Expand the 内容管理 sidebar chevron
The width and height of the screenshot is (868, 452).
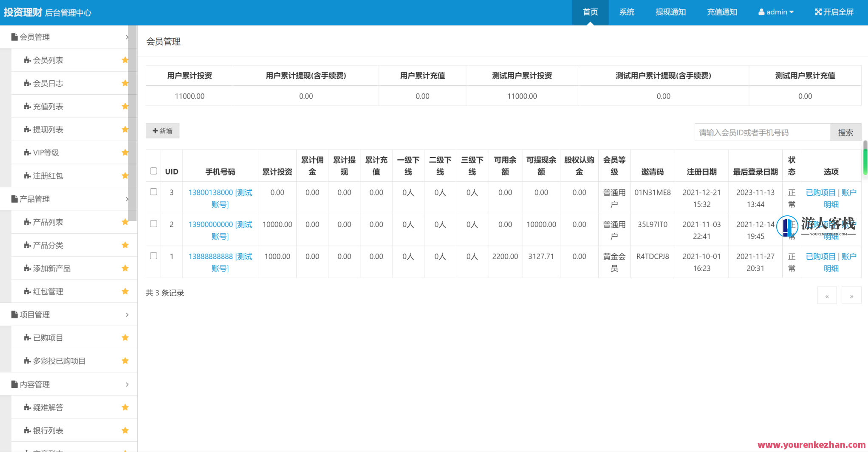click(127, 384)
